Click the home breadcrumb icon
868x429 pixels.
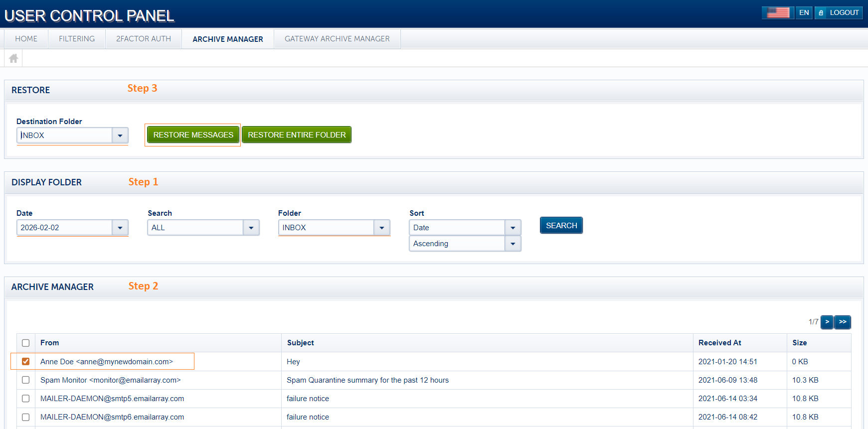click(x=13, y=58)
